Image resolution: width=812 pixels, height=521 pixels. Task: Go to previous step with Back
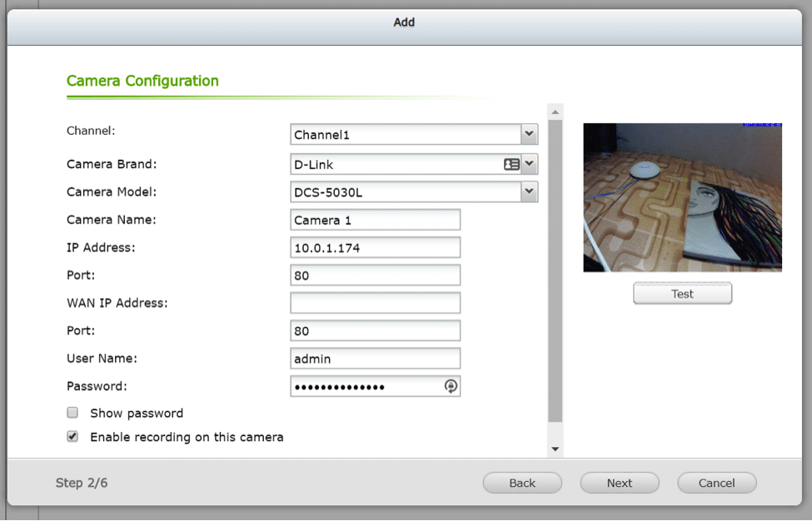[522, 483]
